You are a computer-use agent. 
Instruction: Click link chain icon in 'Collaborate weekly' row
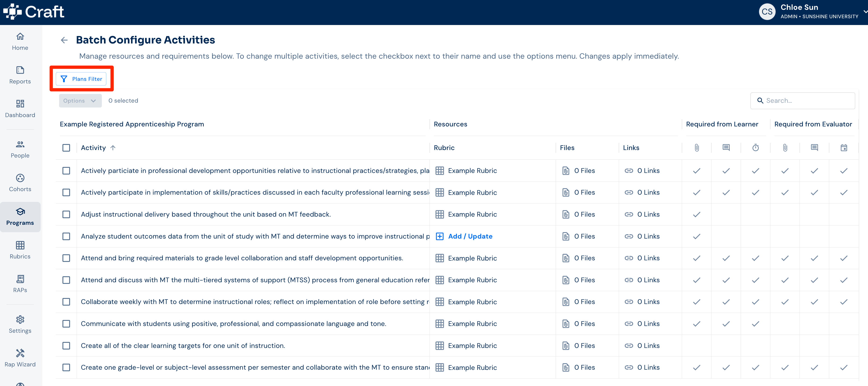click(629, 302)
